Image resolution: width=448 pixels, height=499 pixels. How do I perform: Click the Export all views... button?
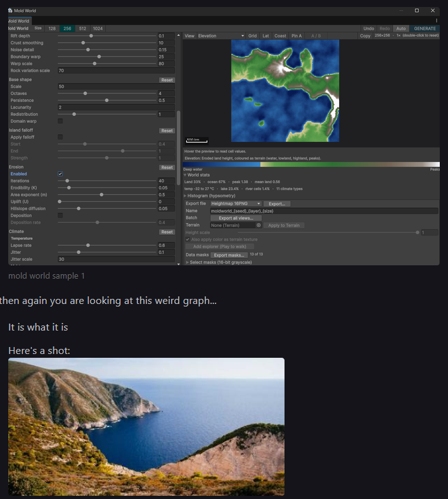tap(236, 218)
